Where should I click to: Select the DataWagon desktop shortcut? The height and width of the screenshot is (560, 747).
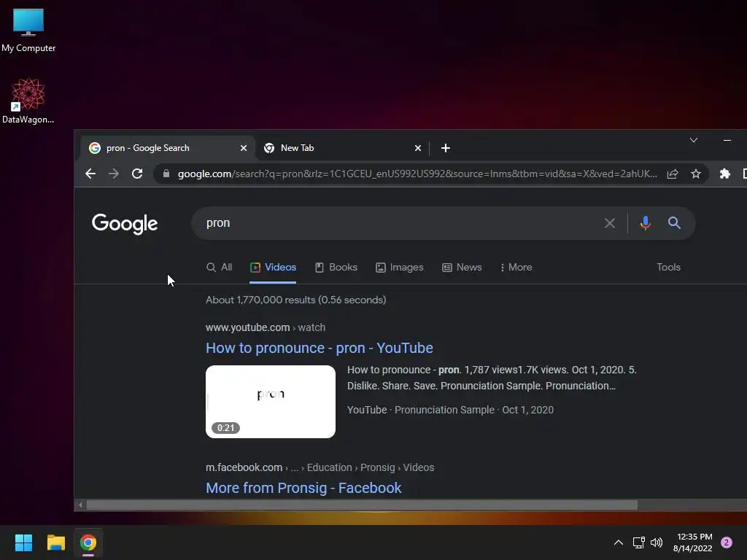[28, 101]
